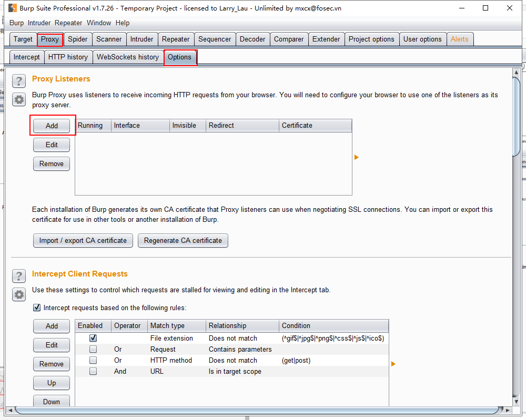Select the HTTP history sub-tab
The width and height of the screenshot is (526, 420).
click(x=68, y=57)
